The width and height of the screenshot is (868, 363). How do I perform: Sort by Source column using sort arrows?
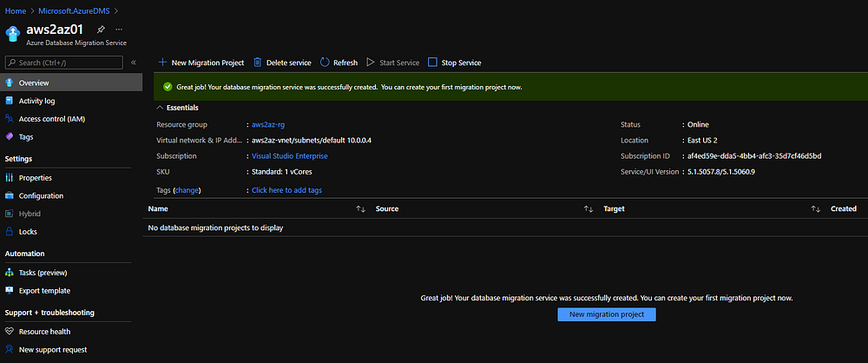[589, 209]
